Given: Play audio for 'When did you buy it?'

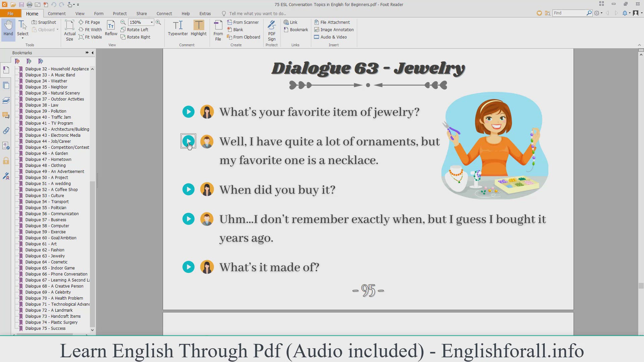Looking at the screenshot, I should point(189,190).
